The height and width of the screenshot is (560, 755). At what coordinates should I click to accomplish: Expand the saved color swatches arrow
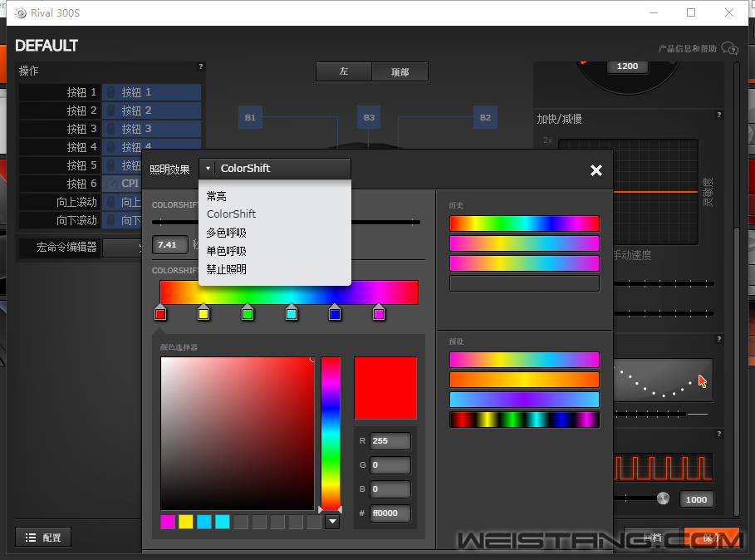point(332,522)
